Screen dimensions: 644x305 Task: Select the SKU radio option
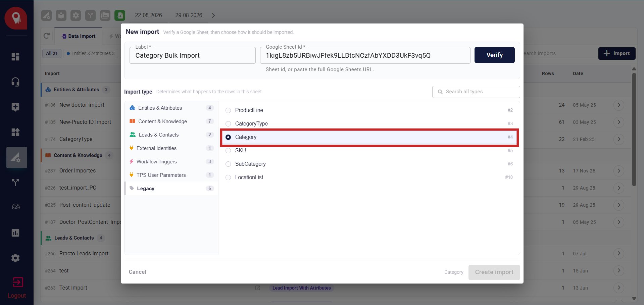(x=228, y=151)
